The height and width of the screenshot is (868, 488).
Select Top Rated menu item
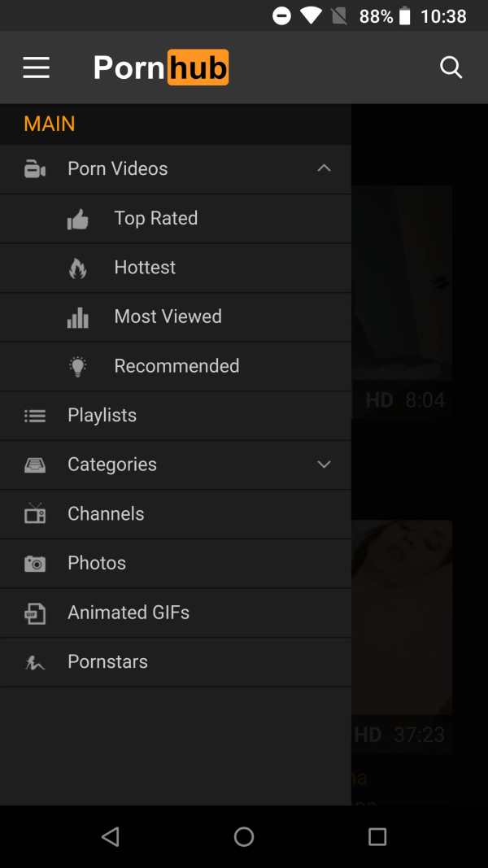point(176,219)
